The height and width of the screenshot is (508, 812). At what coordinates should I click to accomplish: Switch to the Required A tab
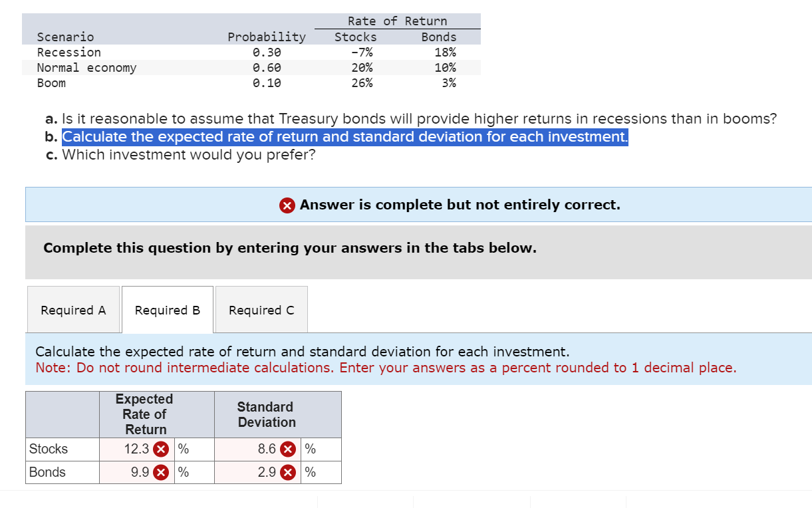click(x=73, y=309)
